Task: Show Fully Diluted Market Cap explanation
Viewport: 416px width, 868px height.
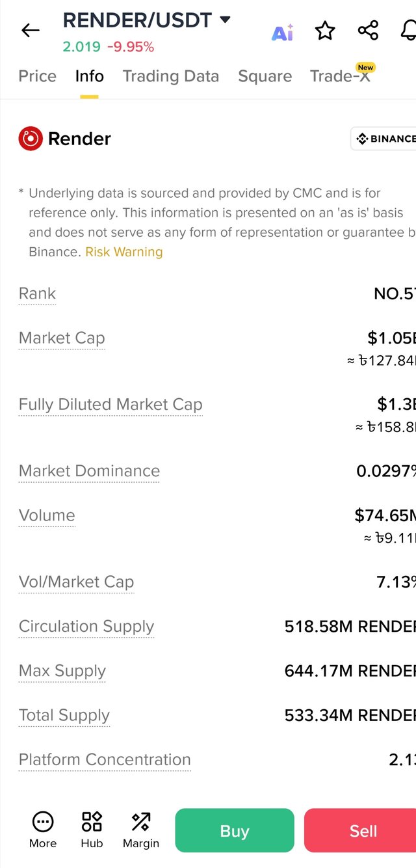Action: click(x=110, y=405)
